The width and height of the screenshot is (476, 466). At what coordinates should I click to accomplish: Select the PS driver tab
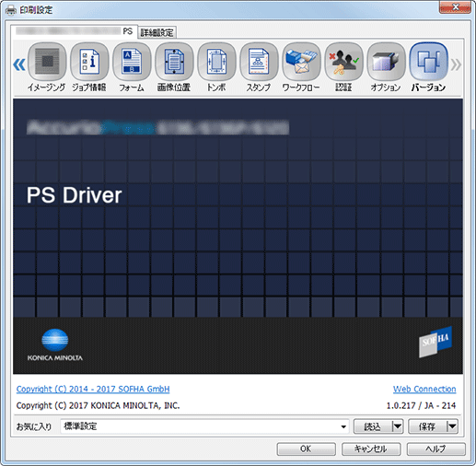click(75, 31)
